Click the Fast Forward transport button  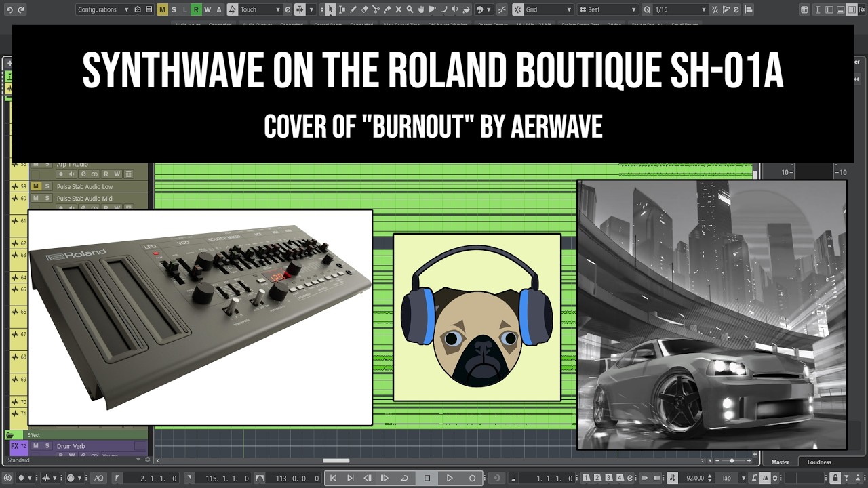(x=385, y=478)
